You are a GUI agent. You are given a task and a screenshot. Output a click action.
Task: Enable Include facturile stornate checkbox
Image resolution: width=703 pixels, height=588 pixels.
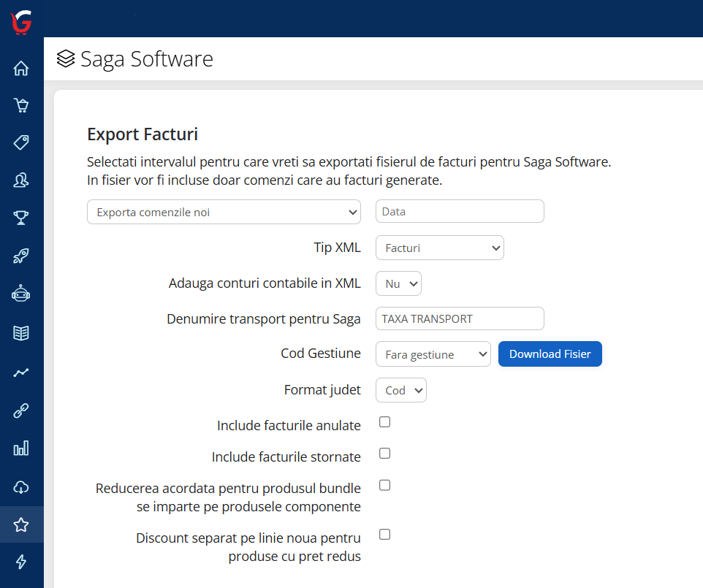pos(384,453)
